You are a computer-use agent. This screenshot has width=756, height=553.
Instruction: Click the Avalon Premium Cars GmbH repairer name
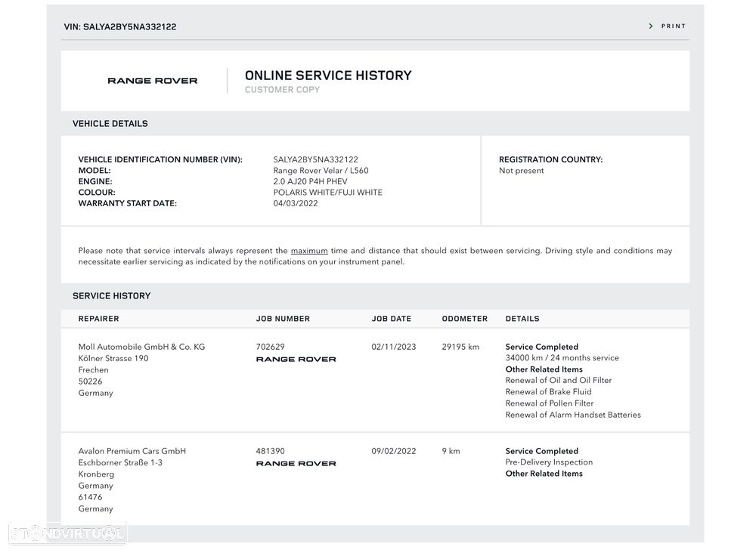(132, 452)
